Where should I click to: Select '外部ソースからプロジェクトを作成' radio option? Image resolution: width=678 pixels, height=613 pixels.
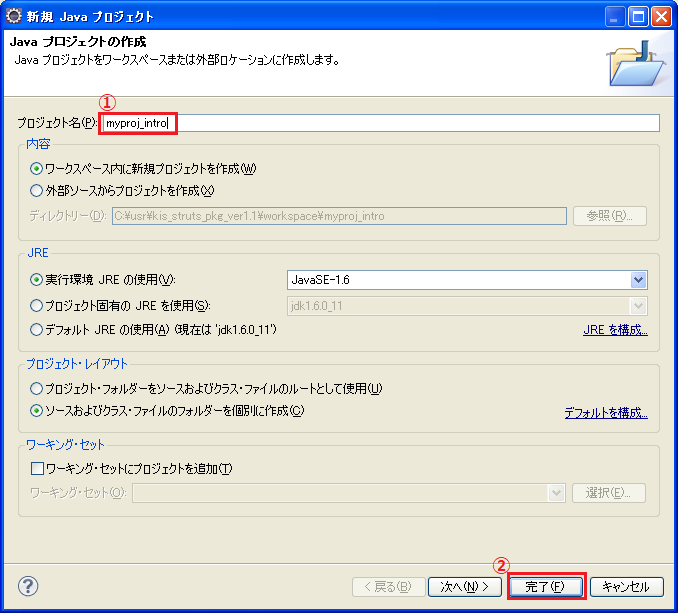pyautogui.click(x=37, y=191)
